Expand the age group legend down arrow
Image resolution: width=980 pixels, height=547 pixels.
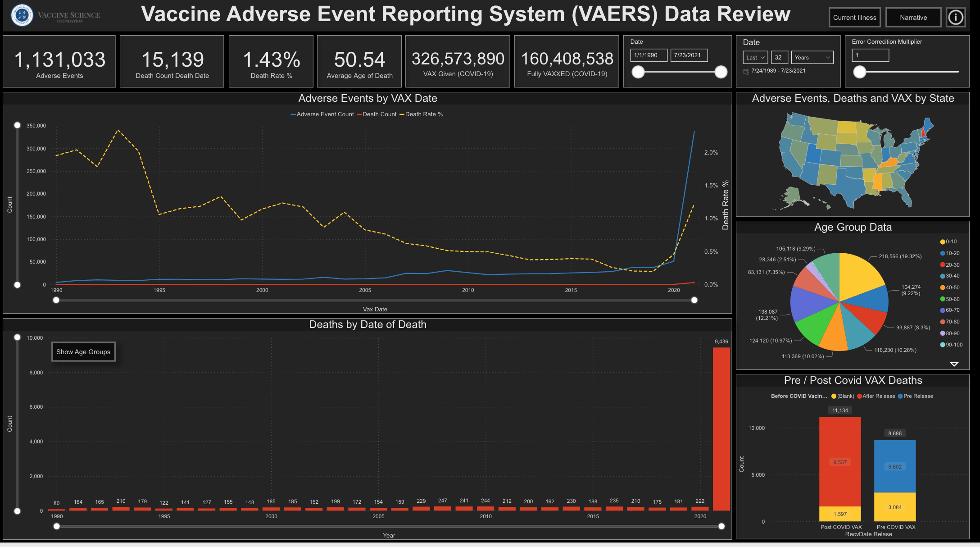click(x=954, y=364)
